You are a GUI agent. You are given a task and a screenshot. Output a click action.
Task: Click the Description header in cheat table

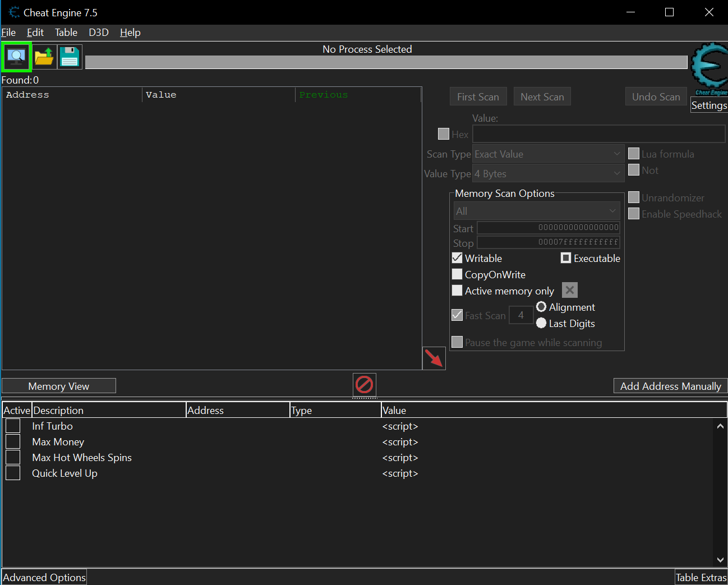point(109,410)
